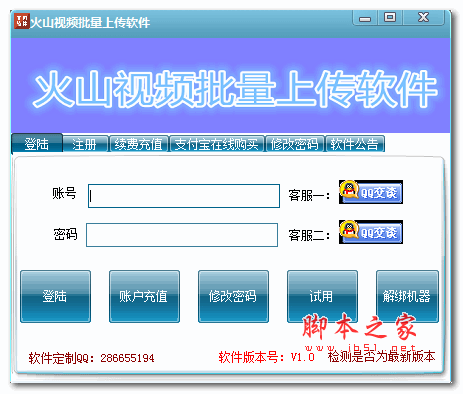The image size is (463, 394).
Task: Click the 软件定制QQ: 286655194 text
Action: point(91,358)
